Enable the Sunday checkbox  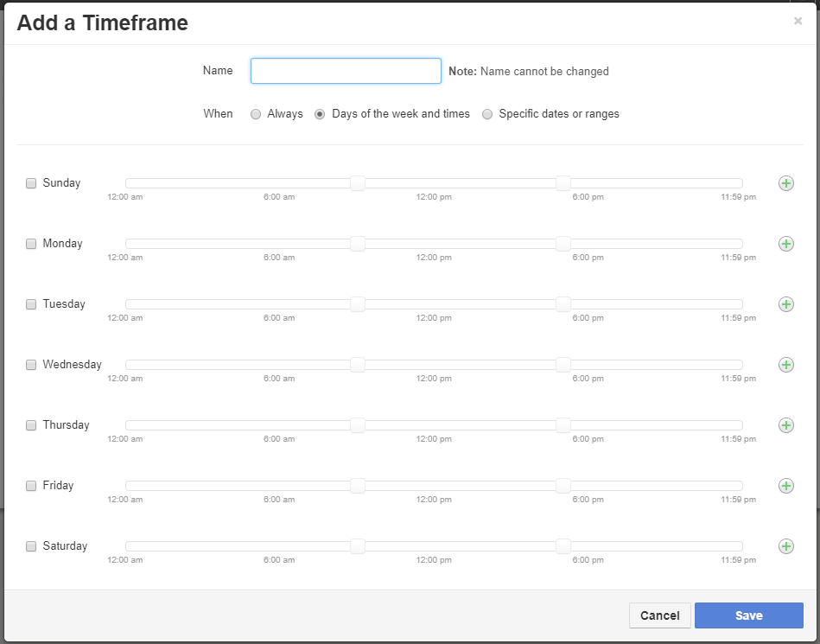point(31,183)
